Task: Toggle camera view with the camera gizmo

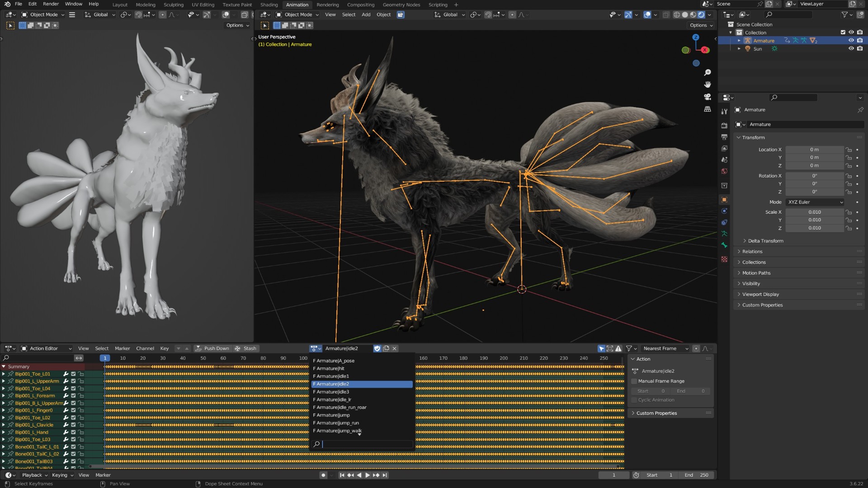Action: click(708, 97)
